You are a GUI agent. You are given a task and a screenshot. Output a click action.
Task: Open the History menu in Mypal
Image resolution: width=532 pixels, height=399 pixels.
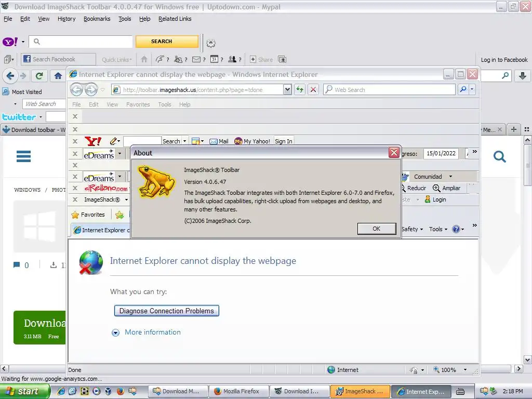[66, 19]
